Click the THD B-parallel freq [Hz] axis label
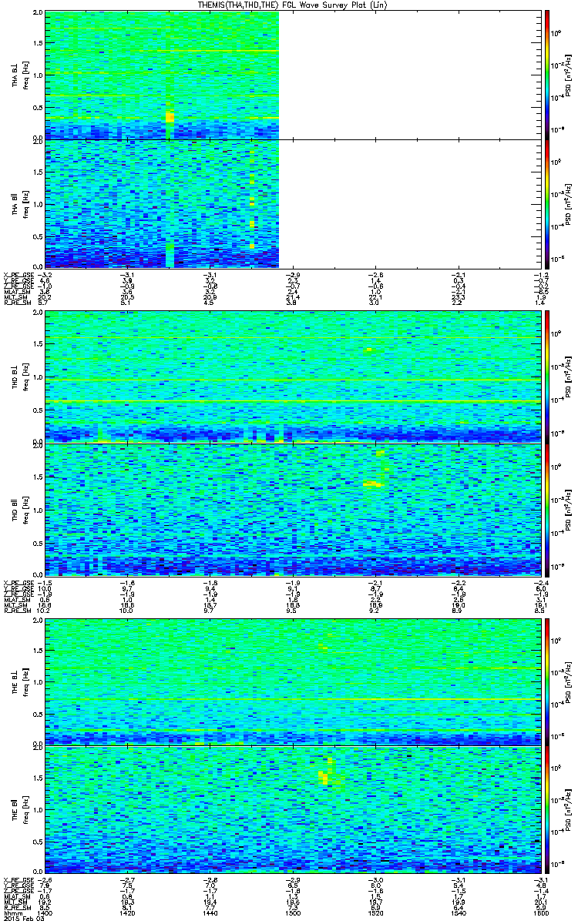Viewport: 578px width, 924px height. coord(24,509)
